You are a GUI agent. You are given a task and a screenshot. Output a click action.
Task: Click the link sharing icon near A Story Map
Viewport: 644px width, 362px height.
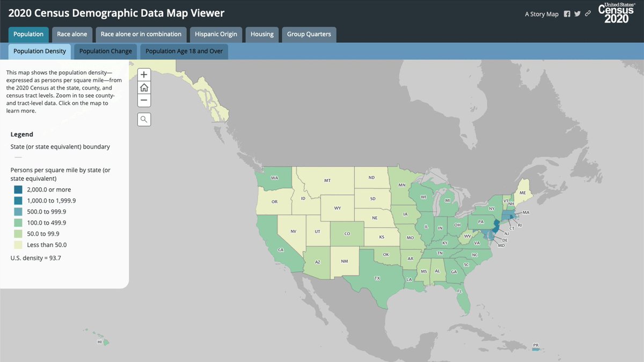click(x=588, y=13)
